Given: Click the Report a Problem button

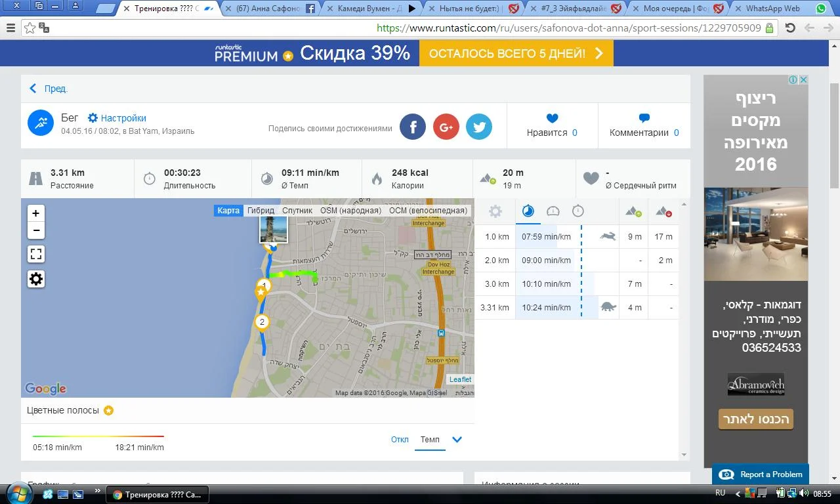Looking at the screenshot, I should click(x=760, y=474).
